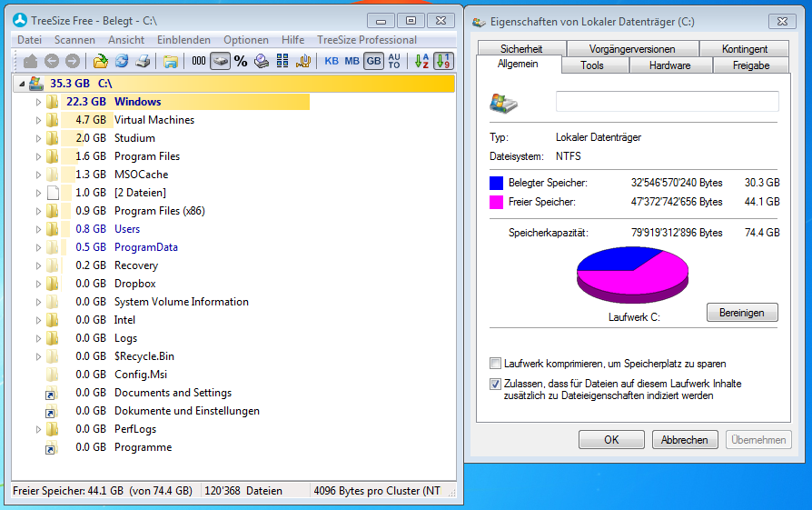The width and height of the screenshot is (812, 510).
Task: Click the Back arrow toolbar icon
Action: [x=51, y=61]
